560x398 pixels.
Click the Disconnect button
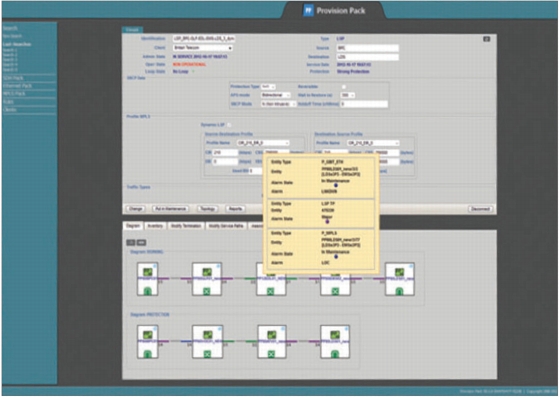480,209
